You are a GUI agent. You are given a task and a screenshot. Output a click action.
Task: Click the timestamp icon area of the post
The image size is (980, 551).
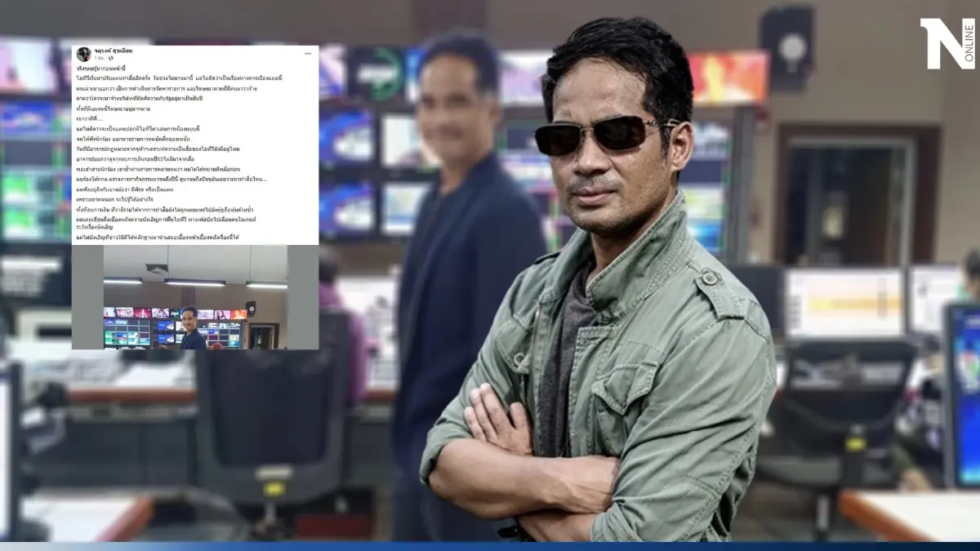(101, 59)
